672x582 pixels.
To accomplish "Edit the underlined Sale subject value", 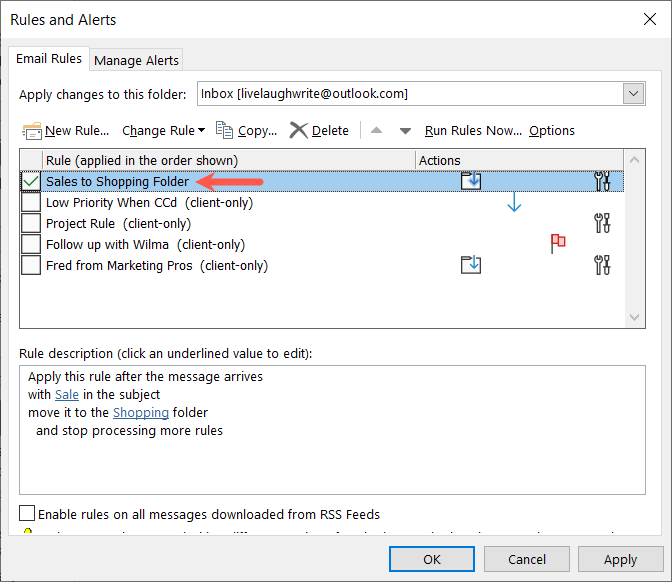I will (x=67, y=394).
